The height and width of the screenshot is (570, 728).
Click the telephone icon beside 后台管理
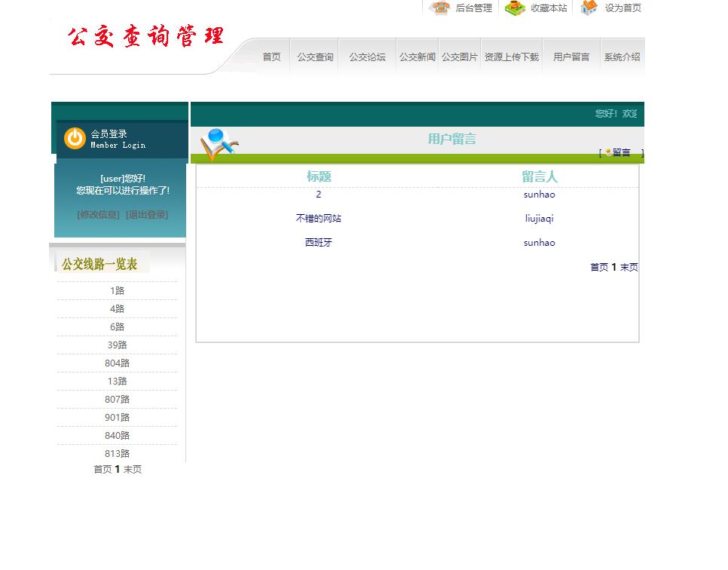pos(439,8)
